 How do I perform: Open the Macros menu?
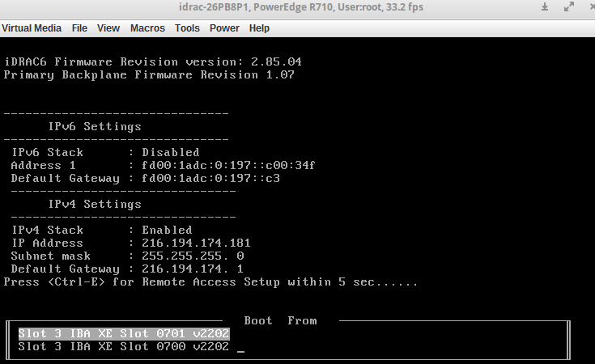[147, 28]
